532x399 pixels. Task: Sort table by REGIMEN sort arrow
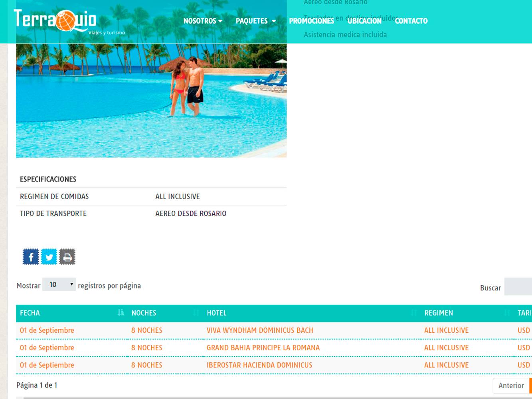(x=507, y=313)
